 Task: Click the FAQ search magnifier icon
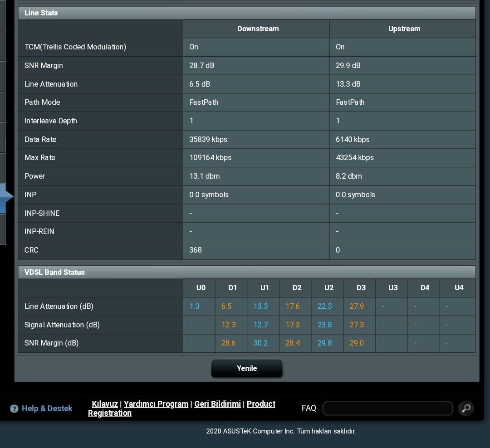pos(466,408)
